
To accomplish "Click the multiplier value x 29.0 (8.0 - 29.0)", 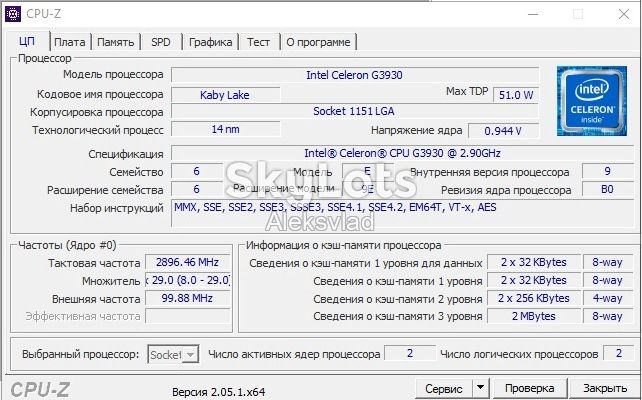I will pos(188,280).
